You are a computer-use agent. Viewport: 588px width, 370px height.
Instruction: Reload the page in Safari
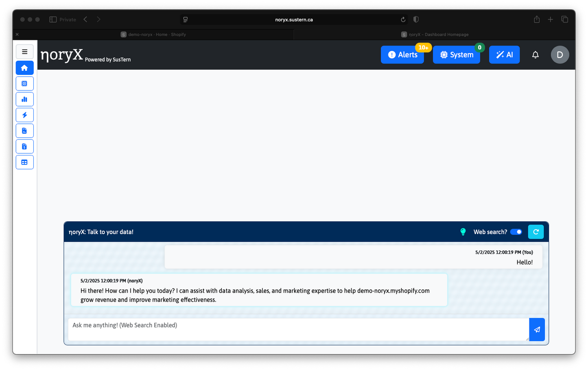tap(403, 20)
